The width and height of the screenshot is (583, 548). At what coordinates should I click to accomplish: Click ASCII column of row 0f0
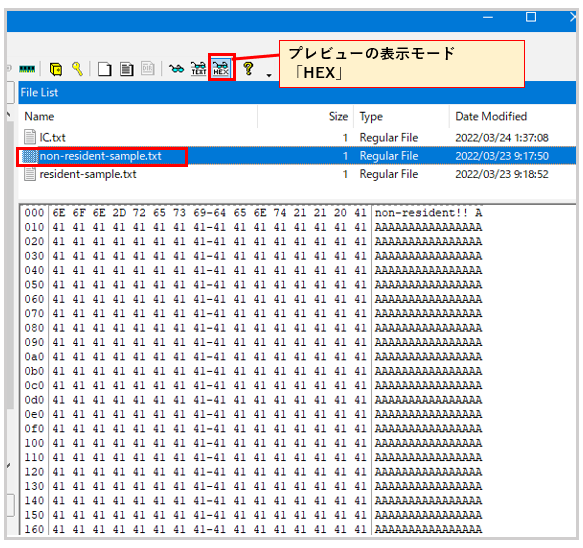428,428
